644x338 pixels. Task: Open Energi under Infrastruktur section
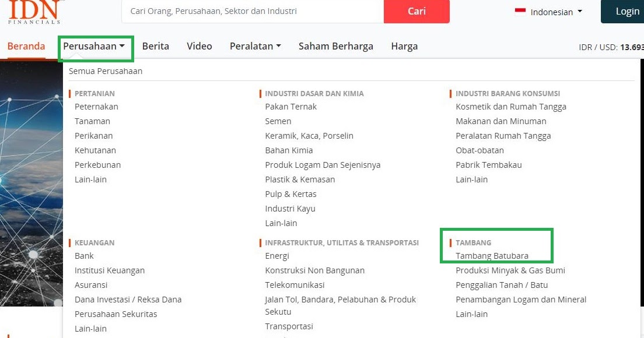(277, 255)
